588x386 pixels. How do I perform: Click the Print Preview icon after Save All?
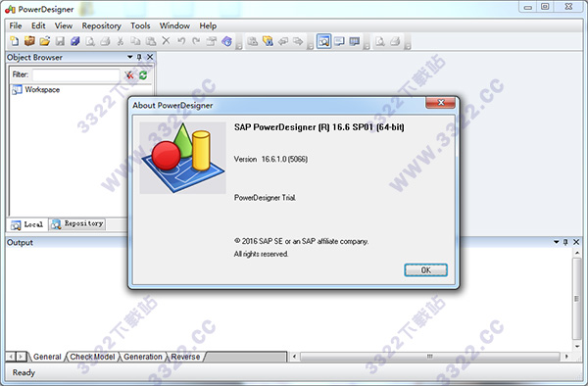pyautogui.click(x=90, y=41)
